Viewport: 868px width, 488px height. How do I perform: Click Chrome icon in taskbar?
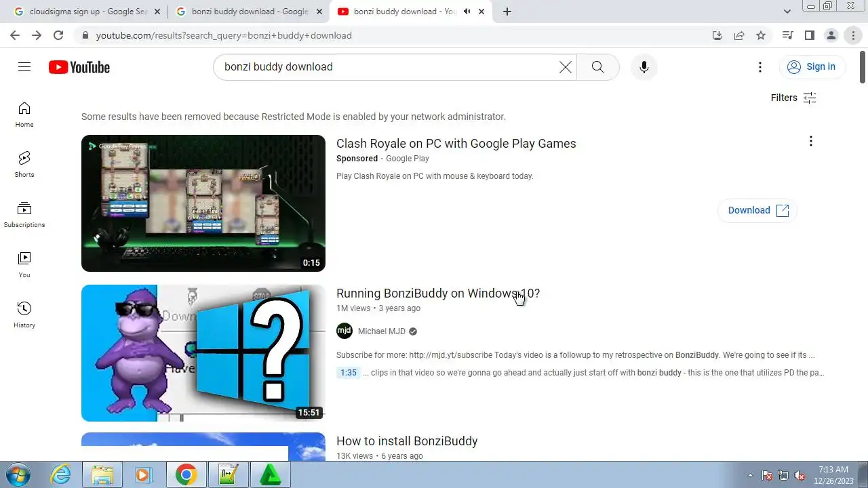[x=186, y=474]
